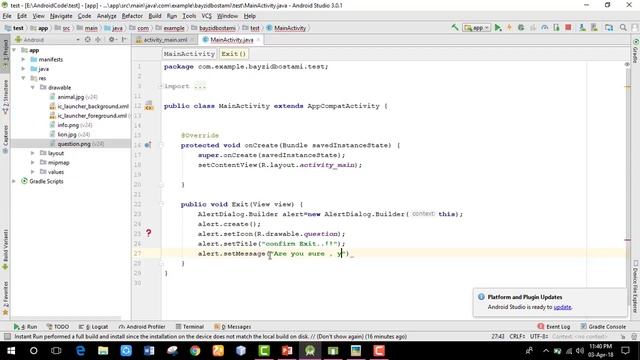This screenshot has height=360, width=640.
Task: Open the app run configuration dropdown
Action: click(476, 28)
